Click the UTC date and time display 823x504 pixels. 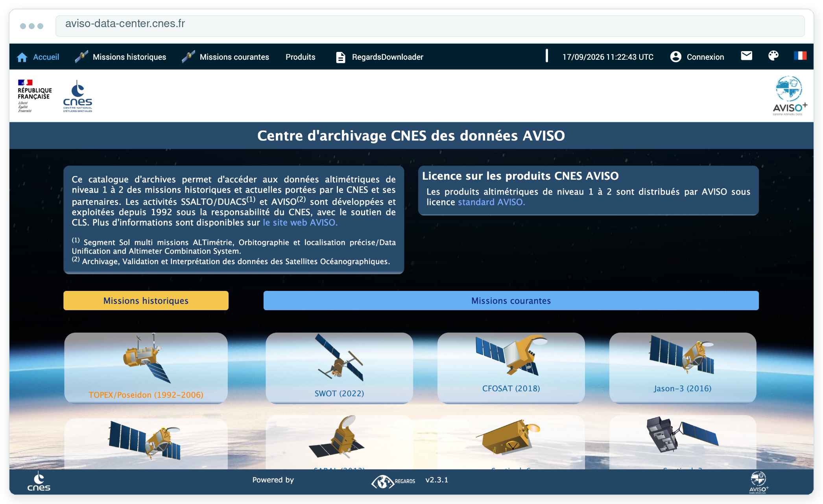pos(608,57)
